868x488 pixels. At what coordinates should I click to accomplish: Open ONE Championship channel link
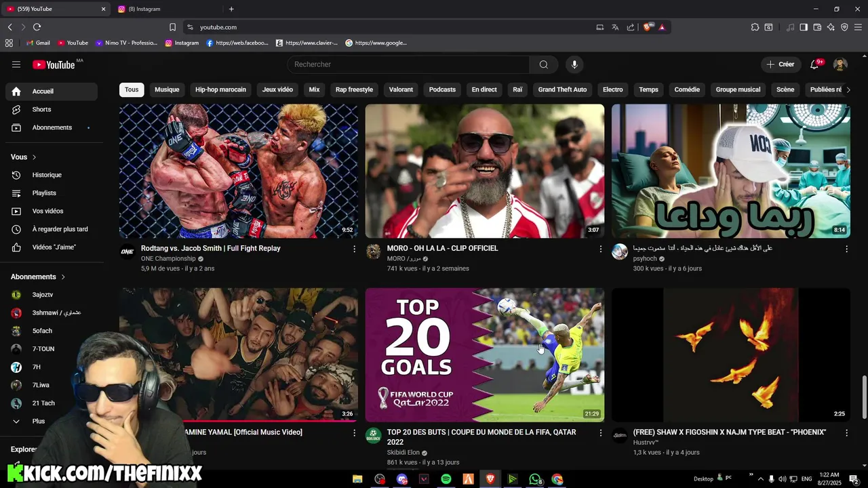(168, 259)
